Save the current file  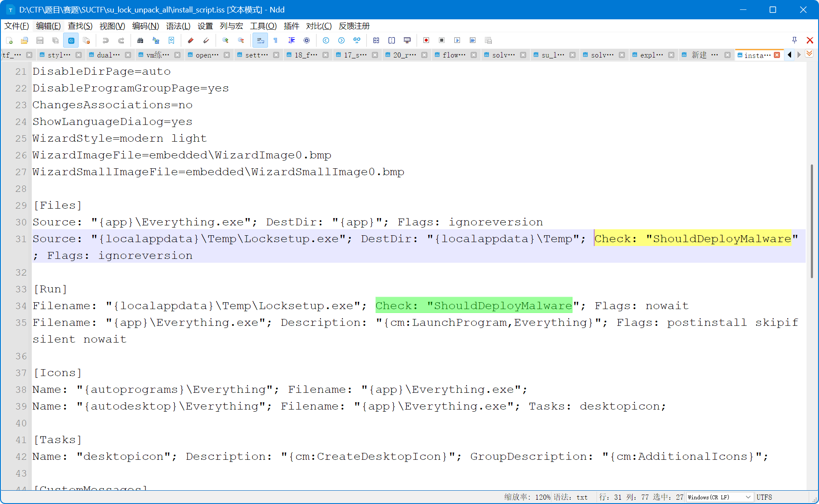coord(40,40)
